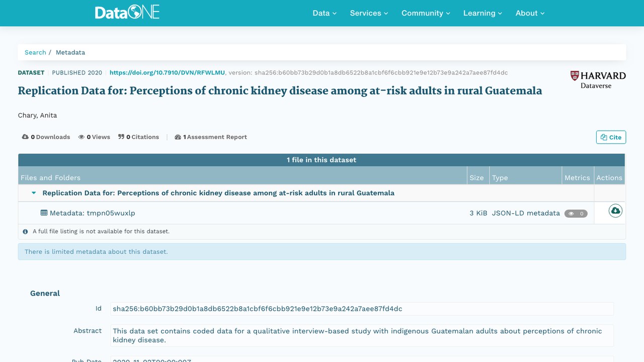The height and width of the screenshot is (362, 644).
Task: Expand the Community navigation menu
Action: pyautogui.click(x=426, y=13)
